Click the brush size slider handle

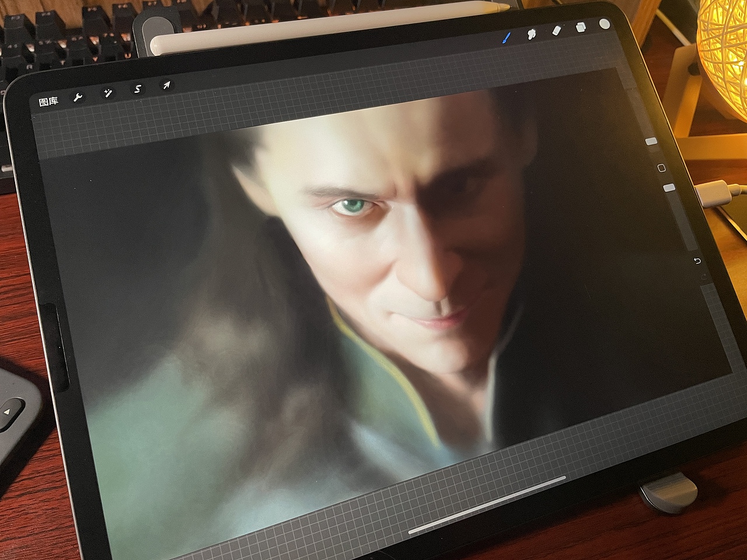[651, 142]
